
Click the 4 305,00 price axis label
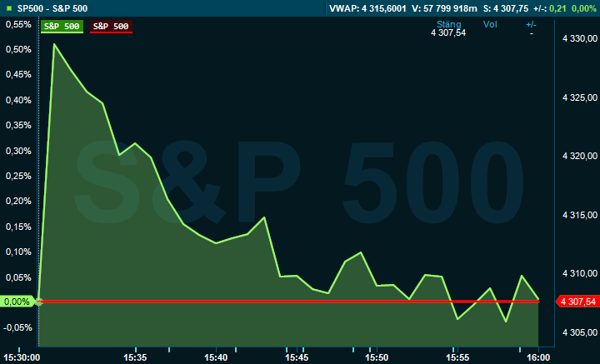tap(580, 332)
